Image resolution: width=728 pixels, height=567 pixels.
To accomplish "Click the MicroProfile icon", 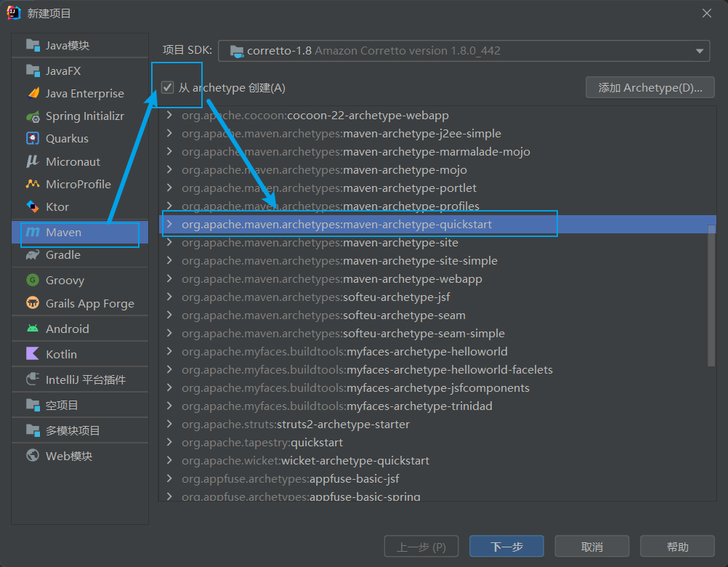I will (33, 184).
